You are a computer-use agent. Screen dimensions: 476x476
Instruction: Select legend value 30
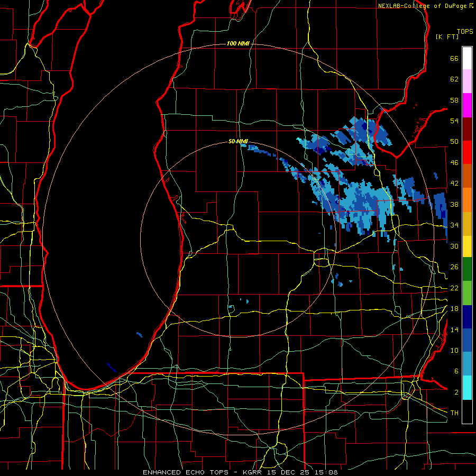click(454, 246)
